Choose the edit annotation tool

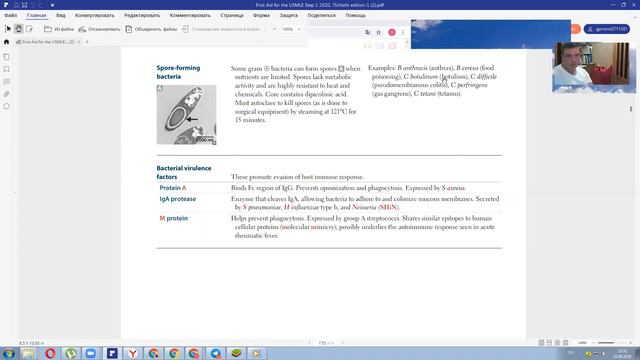coord(29,29)
